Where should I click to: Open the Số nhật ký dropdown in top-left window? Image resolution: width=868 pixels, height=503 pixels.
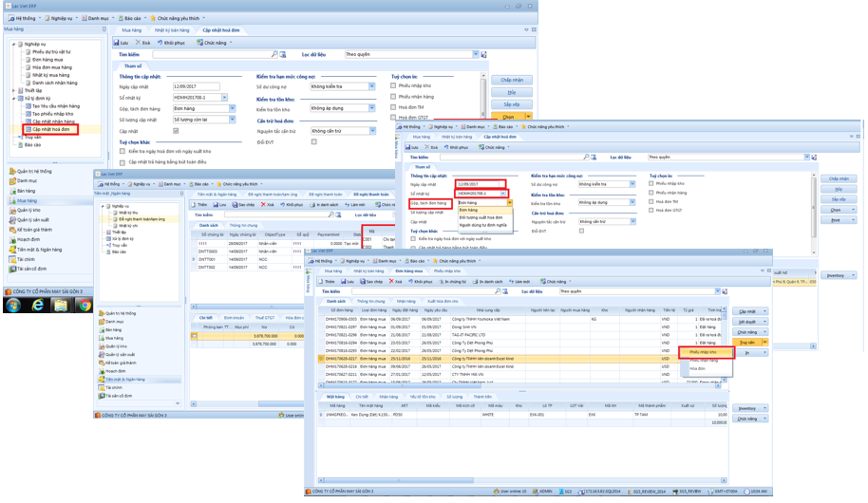224,98
